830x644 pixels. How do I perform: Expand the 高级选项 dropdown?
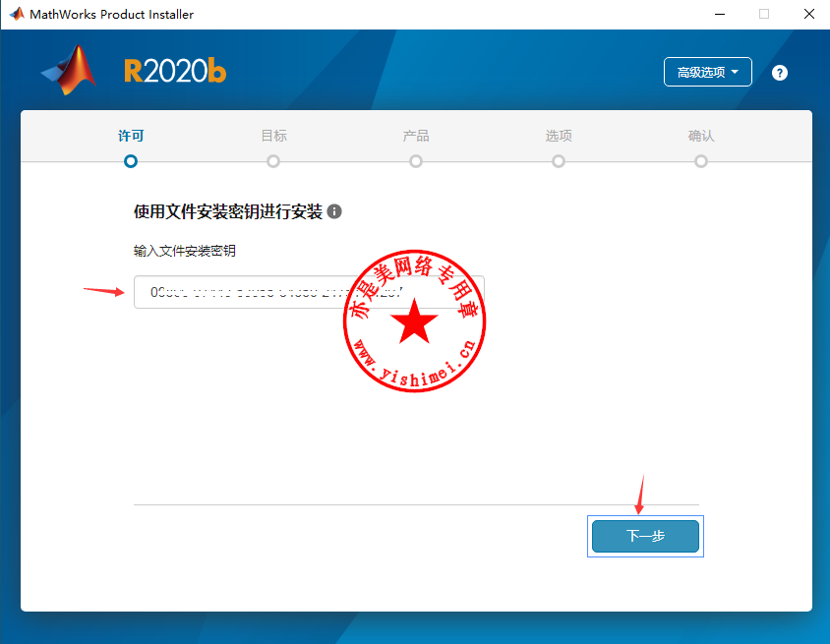708,72
